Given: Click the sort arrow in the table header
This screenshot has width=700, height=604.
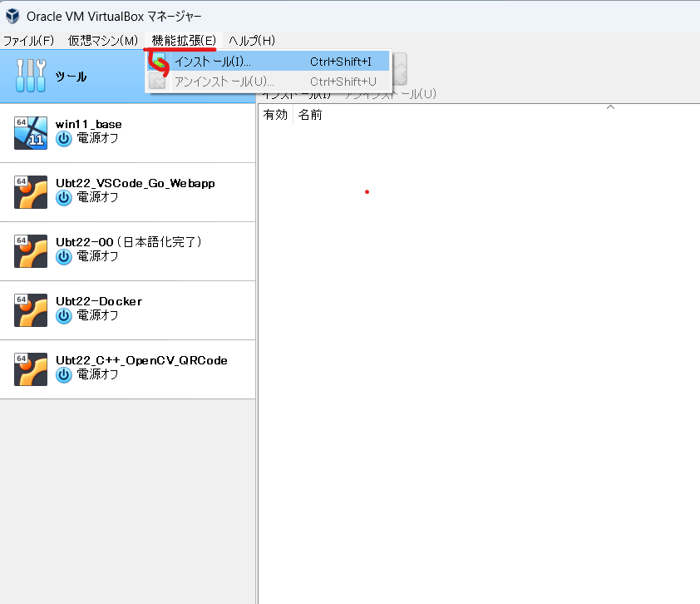Looking at the screenshot, I should 611,107.
